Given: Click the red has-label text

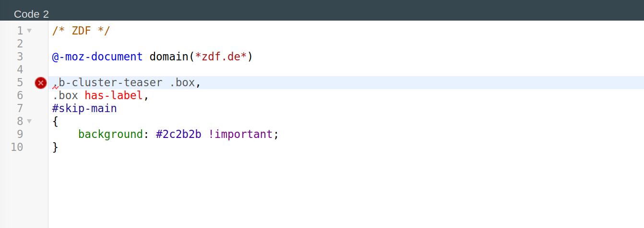Looking at the screenshot, I should click(x=114, y=96).
